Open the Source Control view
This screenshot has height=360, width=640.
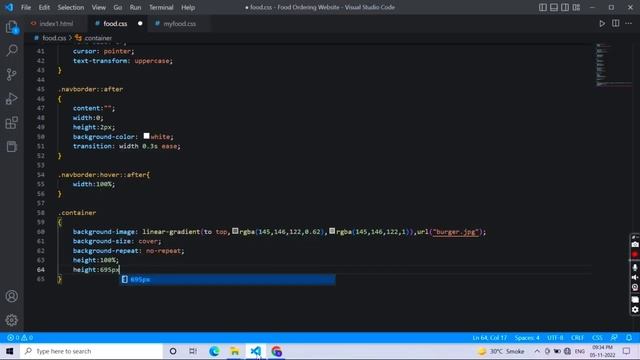(x=12, y=74)
